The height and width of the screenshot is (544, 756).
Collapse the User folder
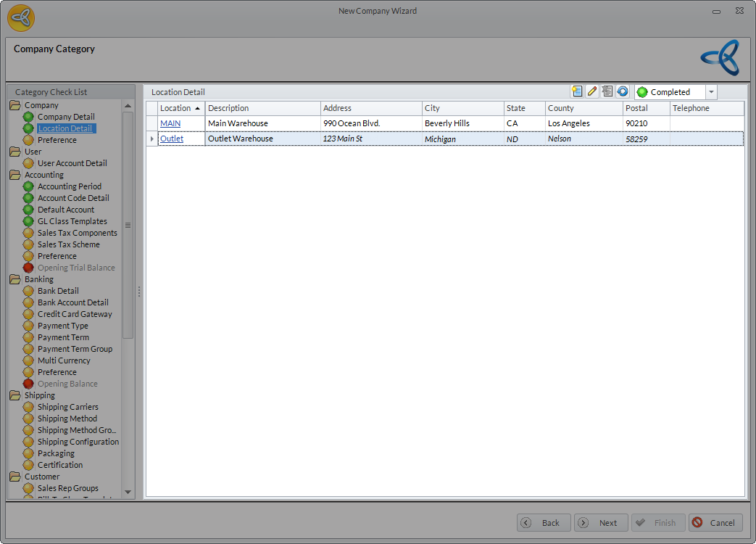15,152
